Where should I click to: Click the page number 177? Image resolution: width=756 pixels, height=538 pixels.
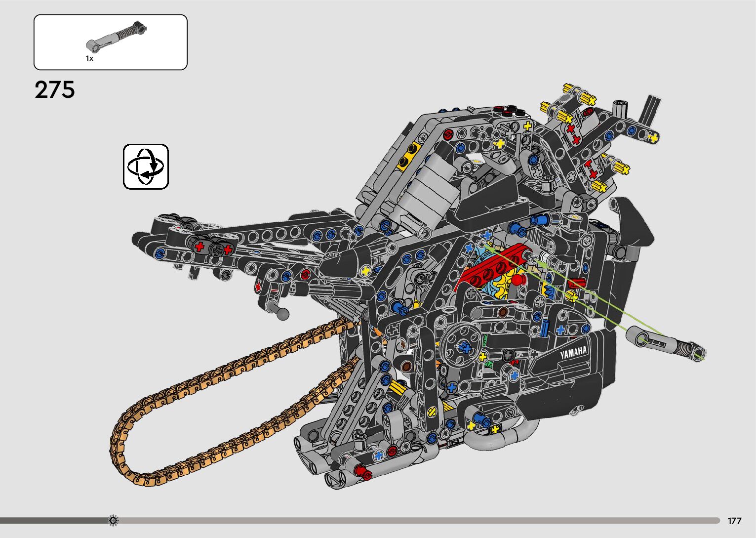pos(734,521)
